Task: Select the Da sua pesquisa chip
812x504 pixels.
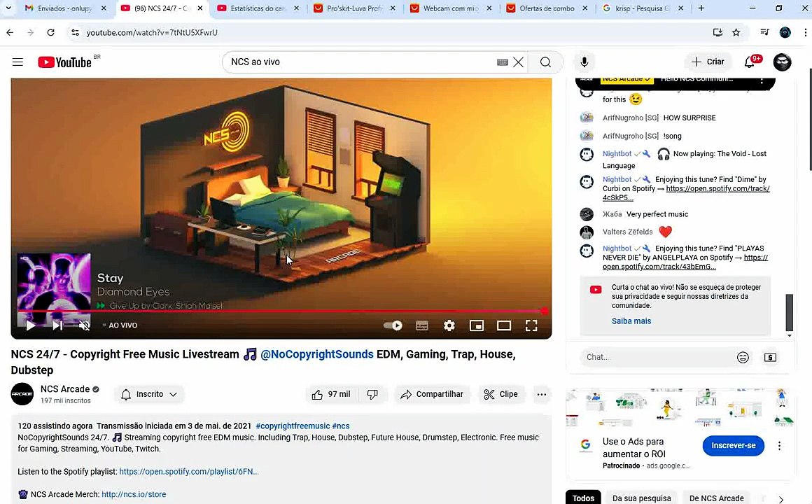Action: coord(642,498)
